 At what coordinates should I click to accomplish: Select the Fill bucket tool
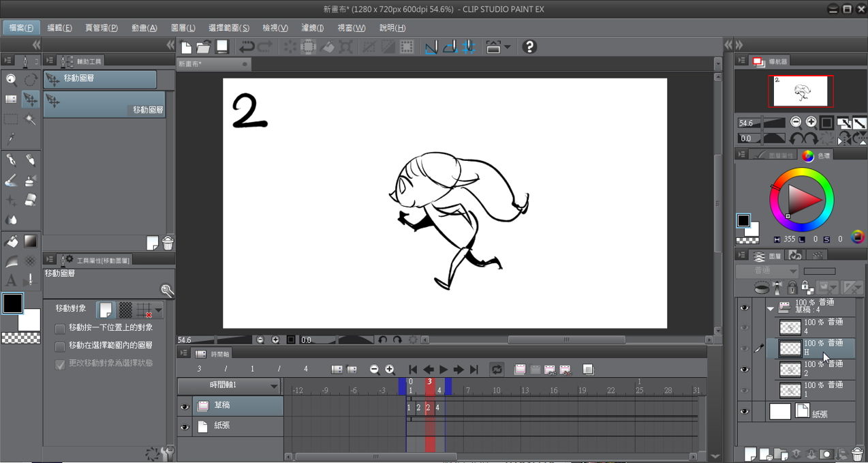(11, 241)
